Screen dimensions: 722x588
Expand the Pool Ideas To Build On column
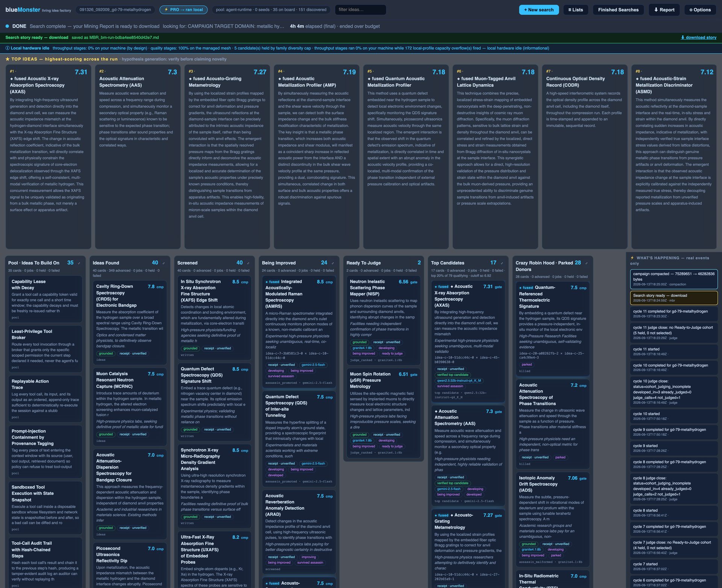(x=79, y=263)
